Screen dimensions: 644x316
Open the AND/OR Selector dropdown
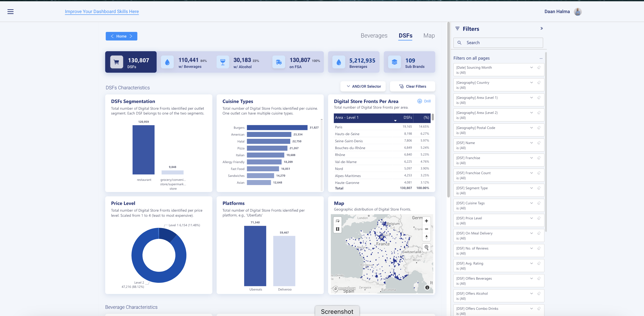[364, 86]
